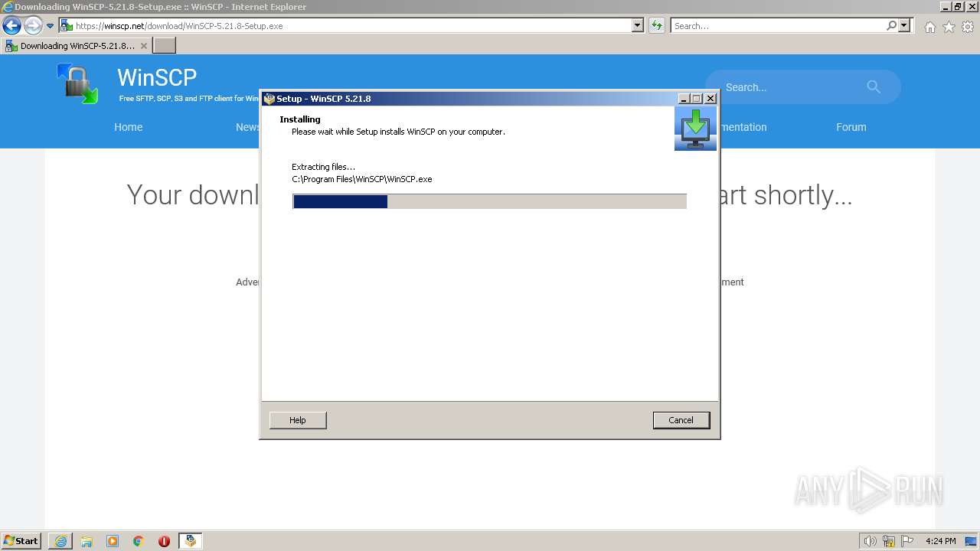Click the 4:24 PM system clock
Image resolution: width=980 pixels, height=551 pixels.
940,541
